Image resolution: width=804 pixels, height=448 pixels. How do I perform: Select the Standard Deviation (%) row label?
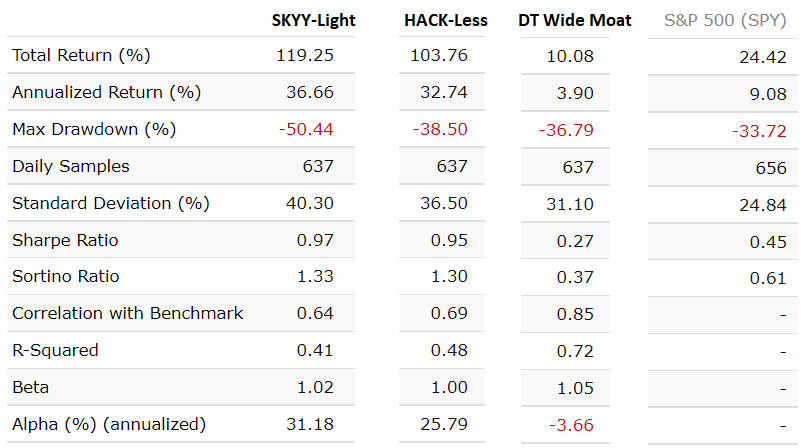pyautogui.click(x=111, y=203)
